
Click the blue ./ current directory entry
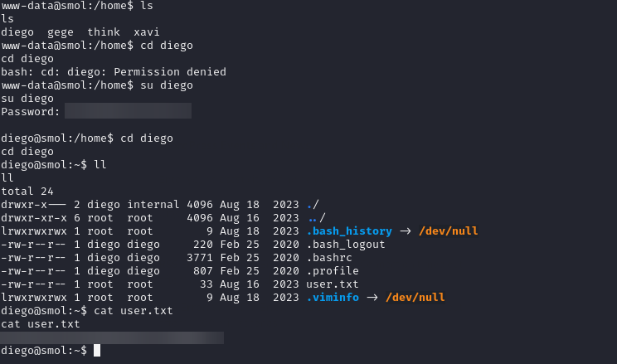310,204
